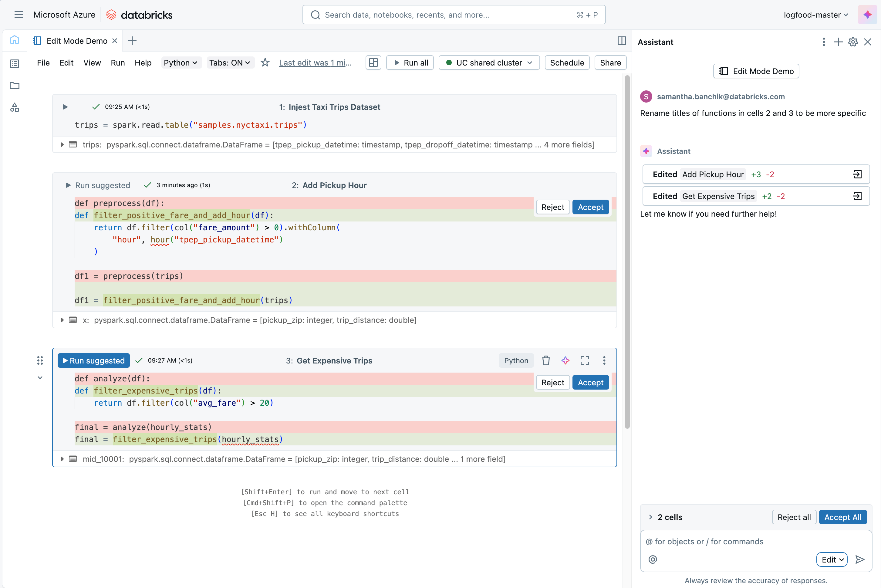Click the send arrow in Assistant chat
The height and width of the screenshot is (588, 881).
click(860, 559)
